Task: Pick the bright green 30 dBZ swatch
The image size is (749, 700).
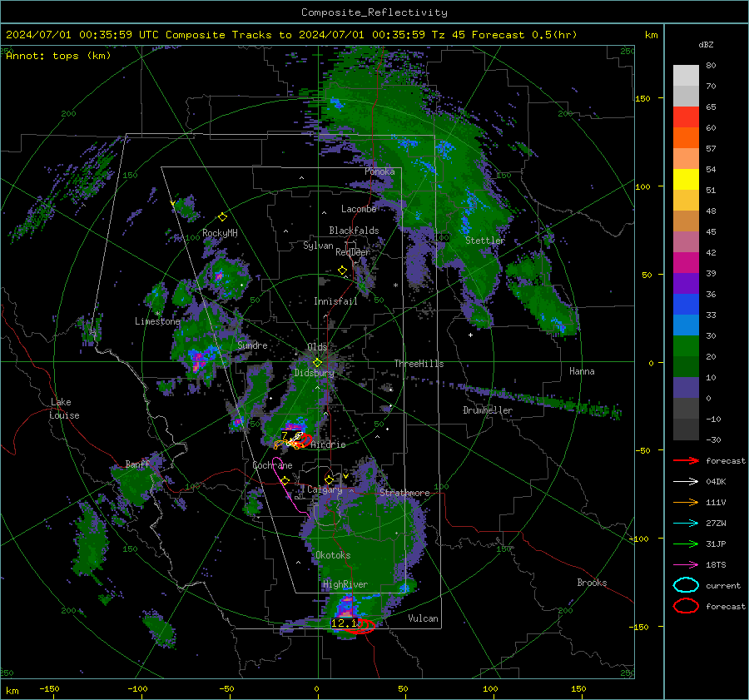Action: 686,346
